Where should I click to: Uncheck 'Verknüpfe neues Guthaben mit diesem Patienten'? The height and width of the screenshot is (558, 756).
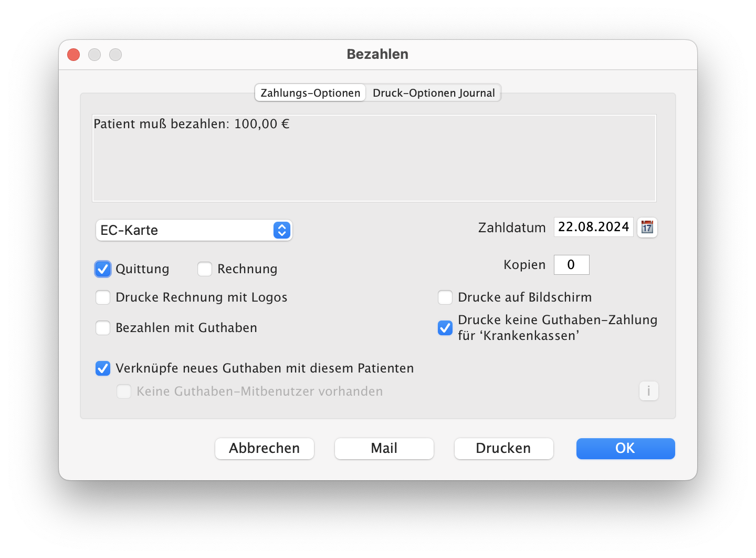103,368
